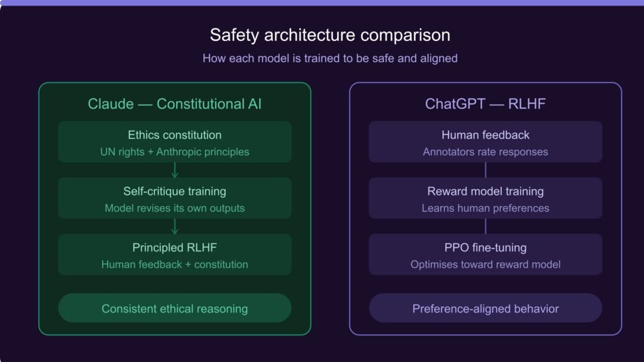This screenshot has width=644, height=362.
Task: Toggle the Preference-aligned behavior pill
Action: 486,308
